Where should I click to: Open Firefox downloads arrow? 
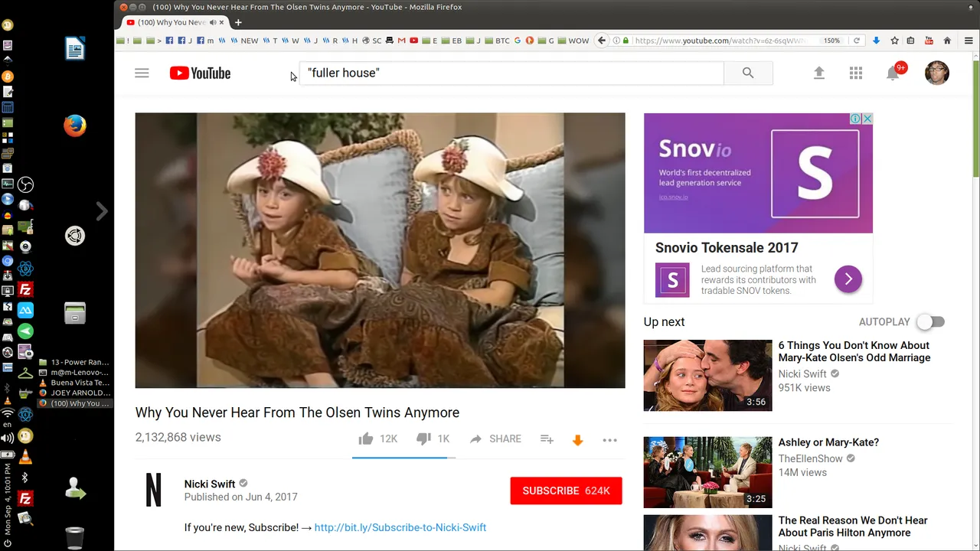click(x=876, y=41)
